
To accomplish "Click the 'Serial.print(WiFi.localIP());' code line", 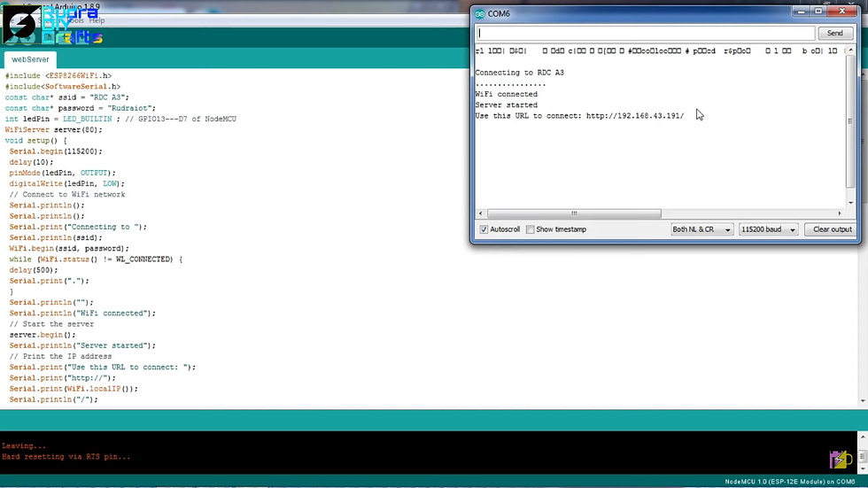I will [x=74, y=389].
